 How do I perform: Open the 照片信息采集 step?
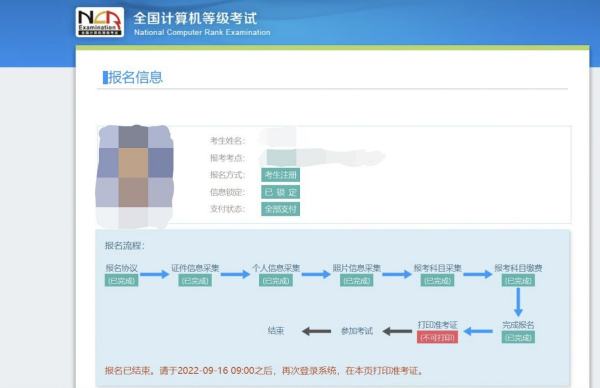357,268
